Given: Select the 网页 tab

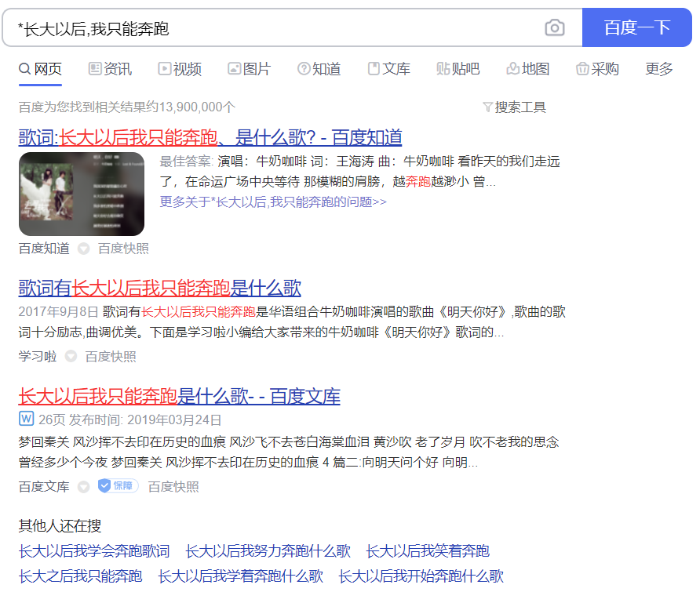Looking at the screenshot, I should tap(40, 69).
